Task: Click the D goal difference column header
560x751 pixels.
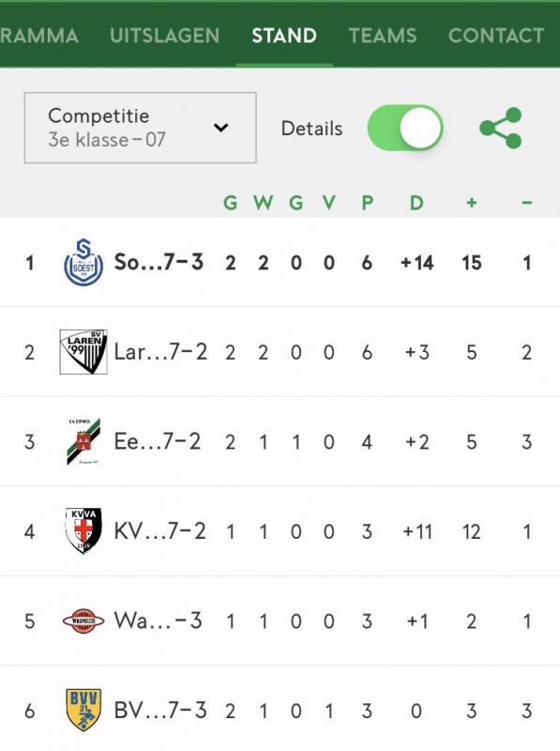Action: click(416, 203)
